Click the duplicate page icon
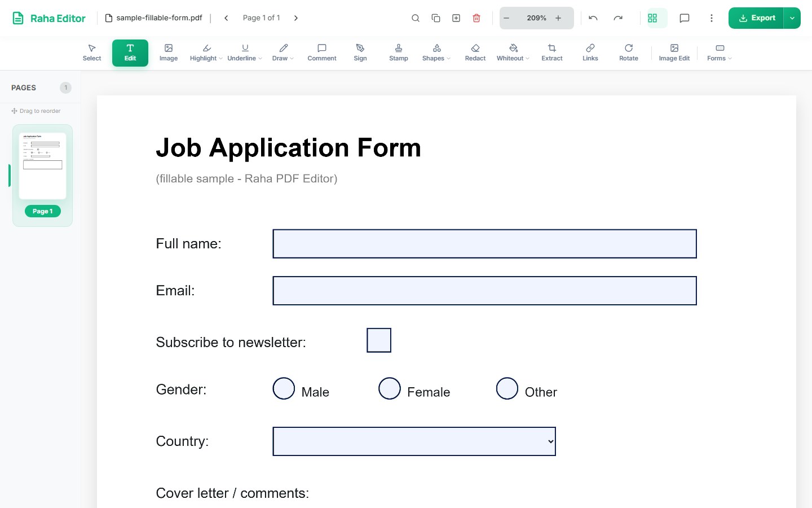Image resolution: width=812 pixels, height=508 pixels. point(436,18)
